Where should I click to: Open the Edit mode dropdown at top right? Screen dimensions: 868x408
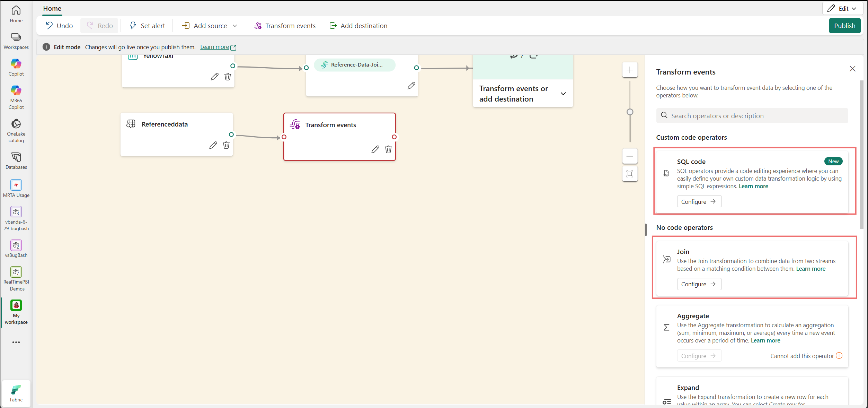click(843, 8)
